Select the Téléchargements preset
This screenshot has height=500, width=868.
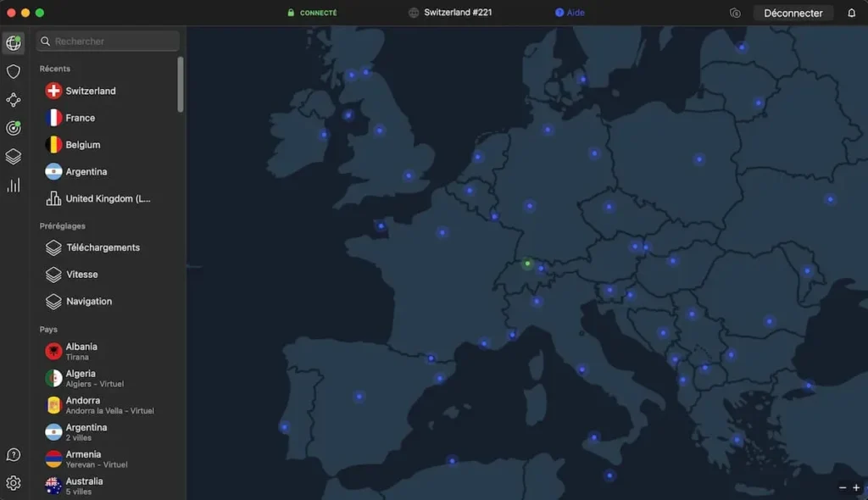coord(103,247)
